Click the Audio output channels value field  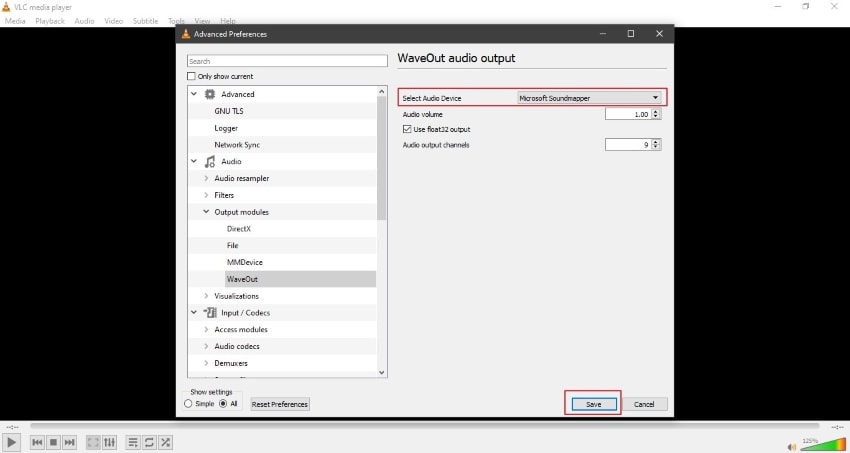coord(628,145)
